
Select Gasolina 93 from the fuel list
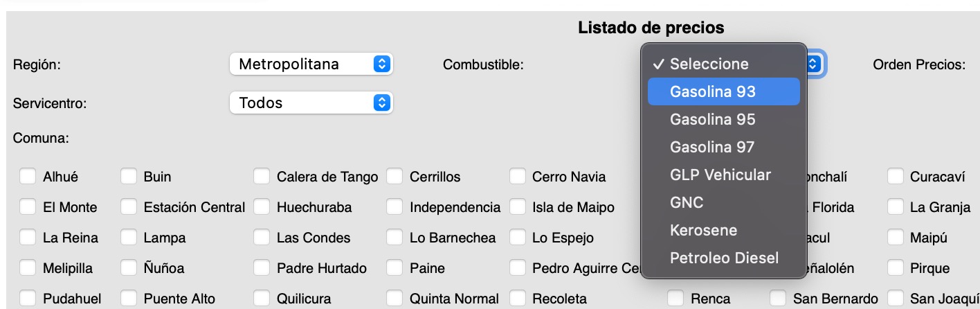click(x=712, y=91)
